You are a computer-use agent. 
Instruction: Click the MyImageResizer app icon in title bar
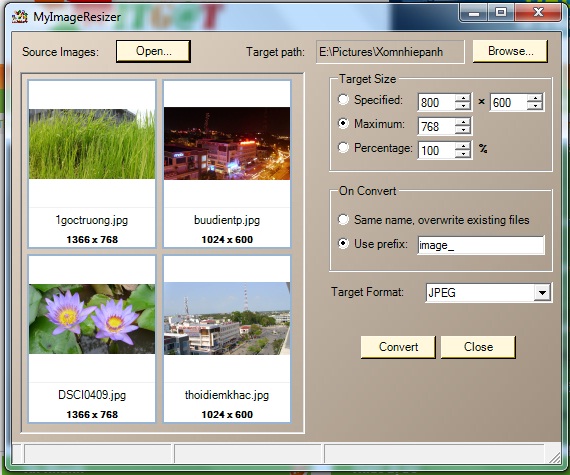point(20,16)
